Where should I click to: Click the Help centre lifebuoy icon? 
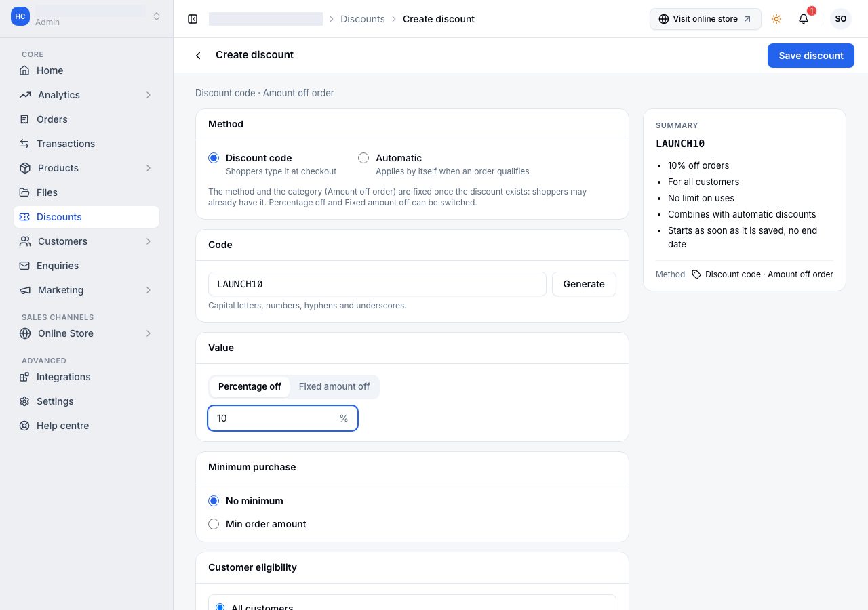[24, 426]
